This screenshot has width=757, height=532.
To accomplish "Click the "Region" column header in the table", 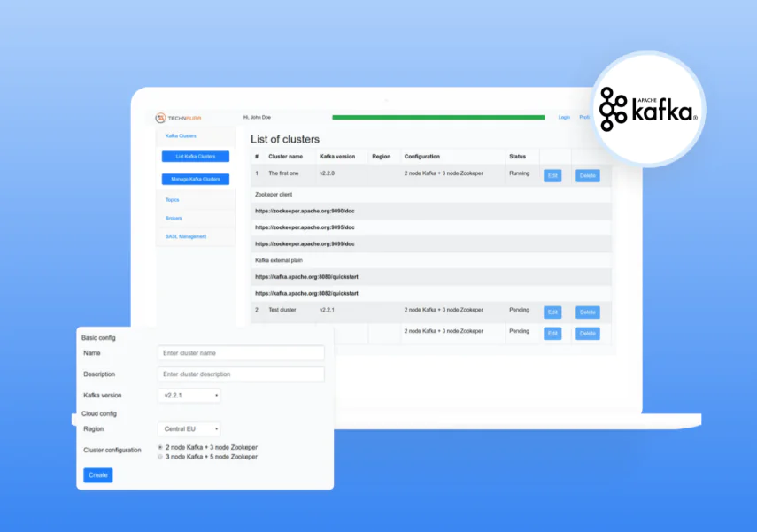I will pyautogui.click(x=381, y=157).
